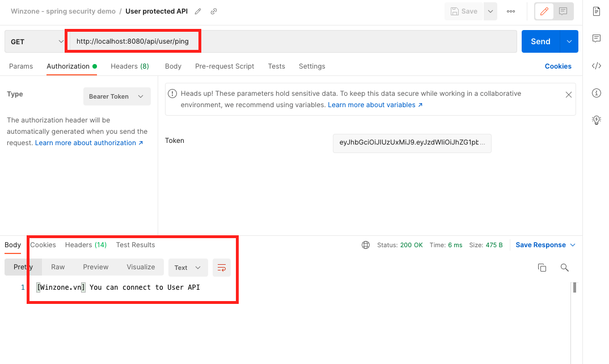The height and width of the screenshot is (364, 609).
Task: Open the Comments icon in right sidebar
Action: pos(597,38)
